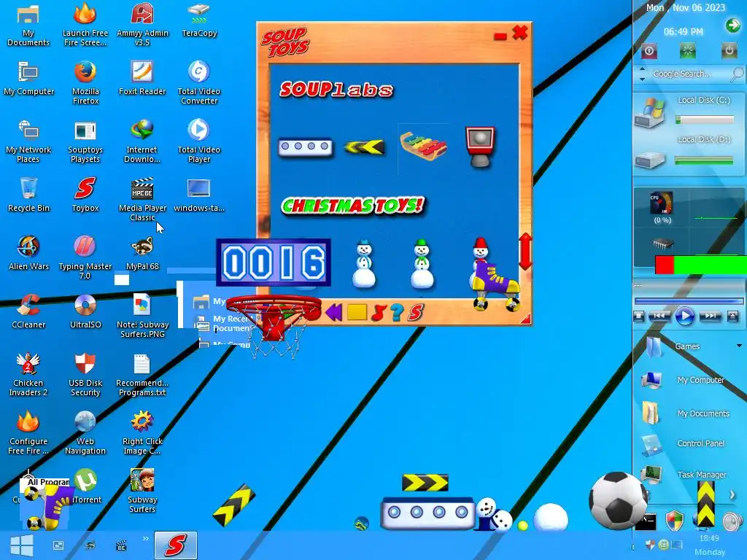Open Total Video Converter icon
747x560 pixels.
198,82
